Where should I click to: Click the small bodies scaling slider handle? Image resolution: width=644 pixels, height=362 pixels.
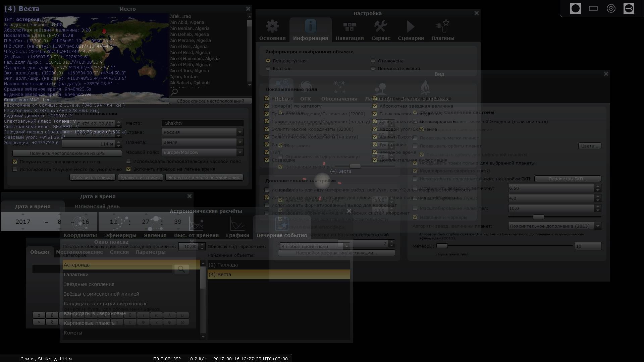click(x=538, y=217)
